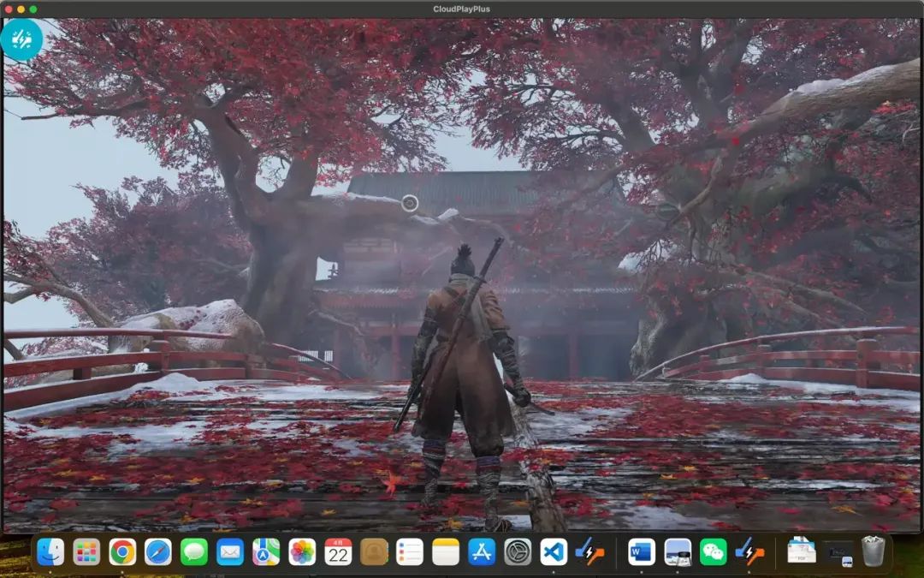Screen dimensions: 924x578
Task: Open Launchpad from the dock
Action: point(86,551)
